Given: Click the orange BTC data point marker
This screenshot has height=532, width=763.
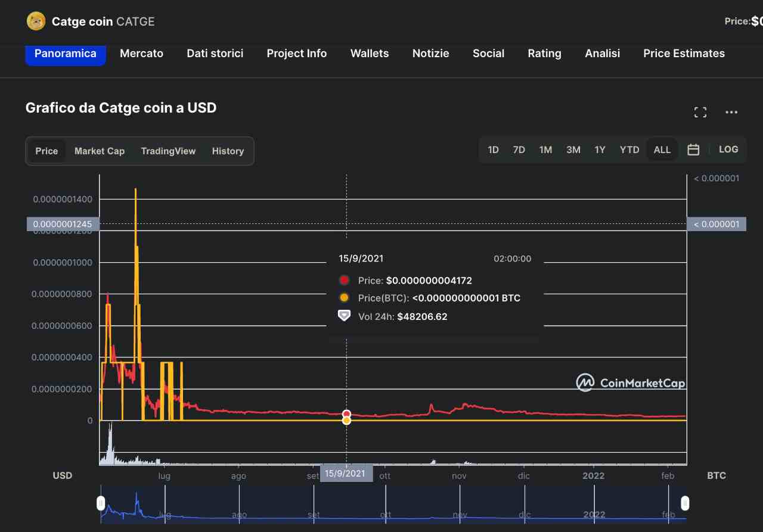Looking at the screenshot, I should pyautogui.click(x=346, y=421).
